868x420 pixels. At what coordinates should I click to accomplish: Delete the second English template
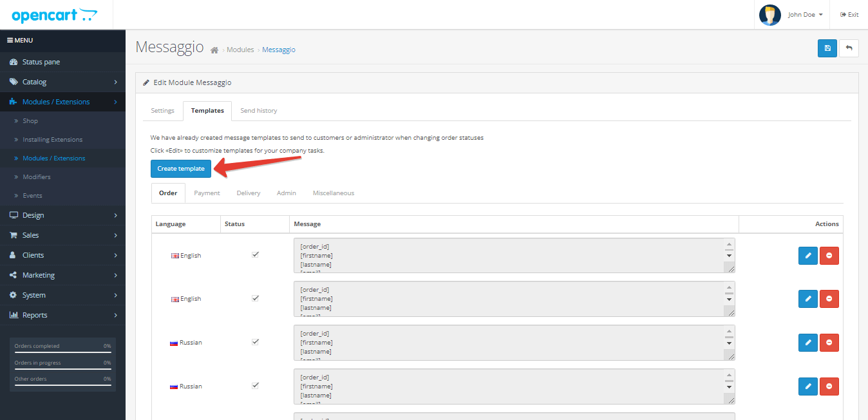[x=829, y=299]
